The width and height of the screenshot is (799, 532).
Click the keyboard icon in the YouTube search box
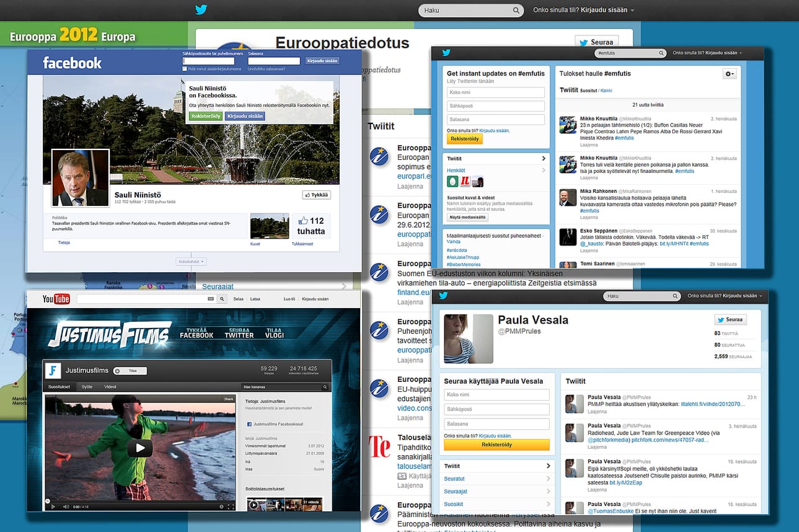(x=210, y=299)
